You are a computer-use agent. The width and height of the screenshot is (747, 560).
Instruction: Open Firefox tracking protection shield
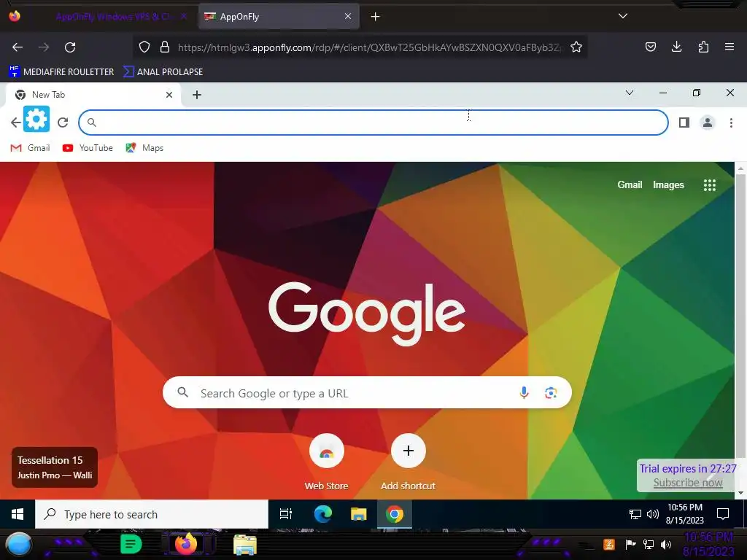[x=144, y=47]
